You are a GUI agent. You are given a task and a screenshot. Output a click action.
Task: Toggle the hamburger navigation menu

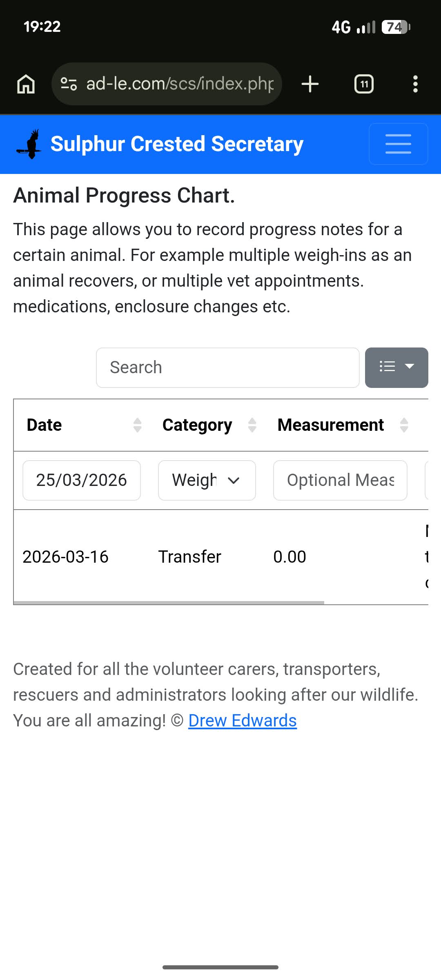(398, 144)
